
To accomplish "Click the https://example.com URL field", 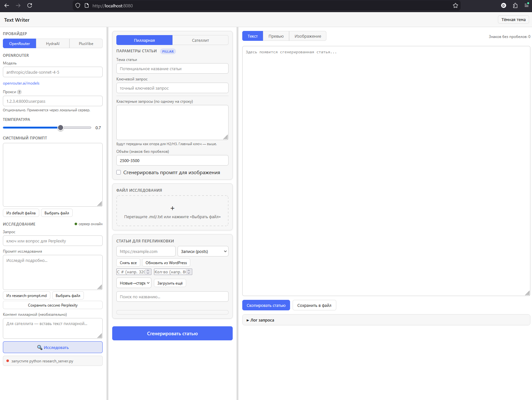I will pyautogui.click(x=146, y=251).
